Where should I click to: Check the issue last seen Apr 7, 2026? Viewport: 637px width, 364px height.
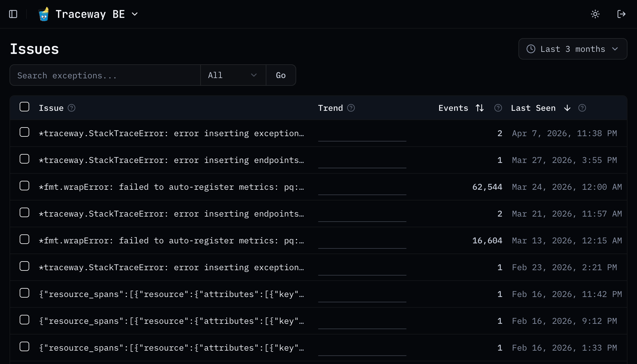(x=24, y=132)
